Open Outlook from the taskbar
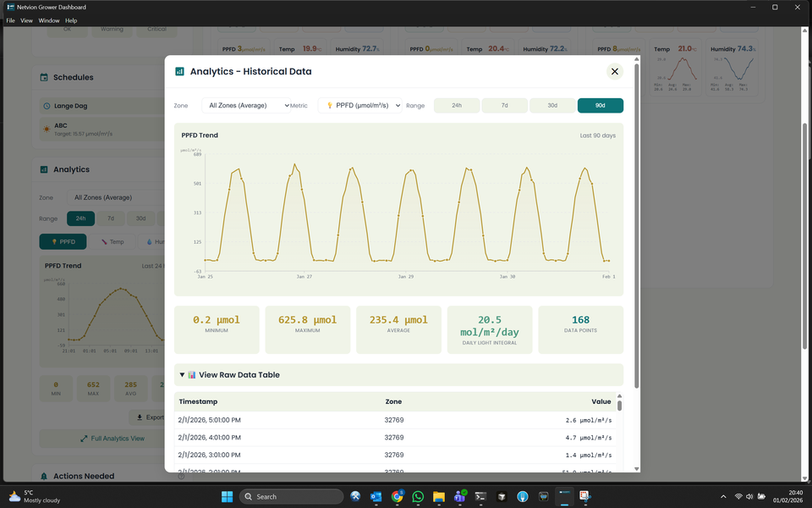This screenshot has height=508, width=812. [x=376, y=496]
